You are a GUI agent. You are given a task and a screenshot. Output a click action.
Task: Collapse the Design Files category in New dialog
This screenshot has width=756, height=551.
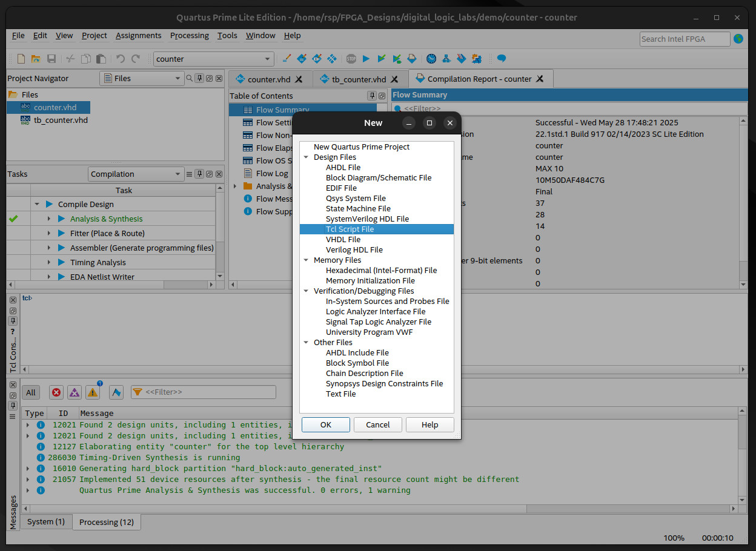pos(307,157)
